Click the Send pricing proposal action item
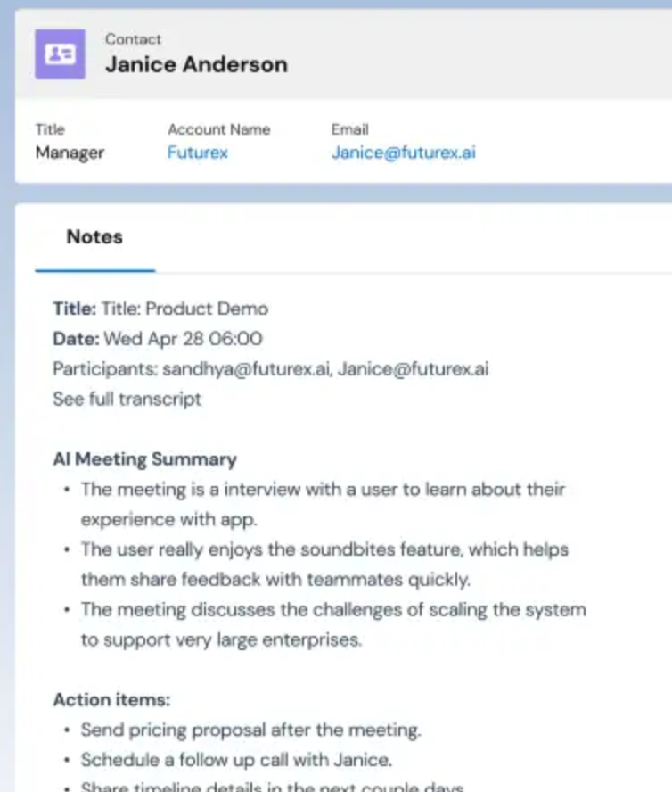The height and width of the screenshot is (792, 672). point(250,730)
